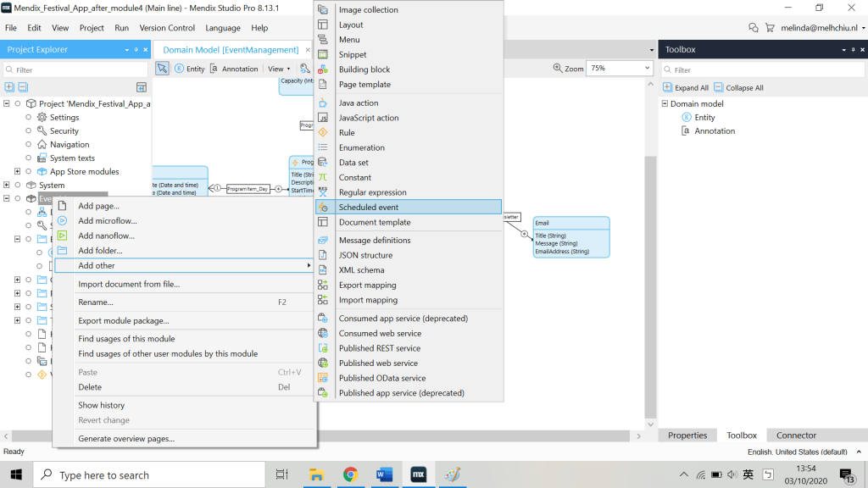Open the Project Explorer panel options arrow
868x488 pixels.
pyautogui.click(x=127, y=50)
